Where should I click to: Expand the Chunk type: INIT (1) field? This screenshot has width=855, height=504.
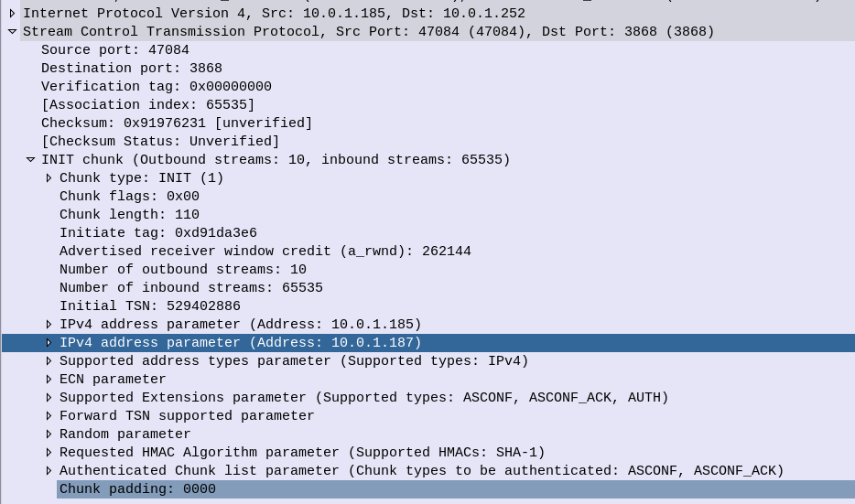tap(49, 178)
